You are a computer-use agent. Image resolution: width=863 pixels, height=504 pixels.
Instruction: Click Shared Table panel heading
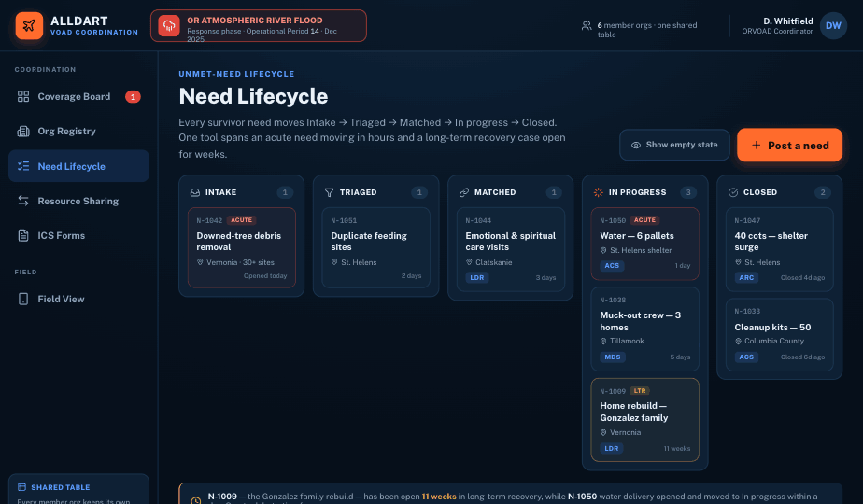(61, 487)
